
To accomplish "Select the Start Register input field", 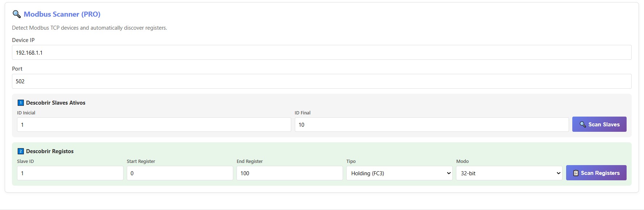I will coord(180,173).
